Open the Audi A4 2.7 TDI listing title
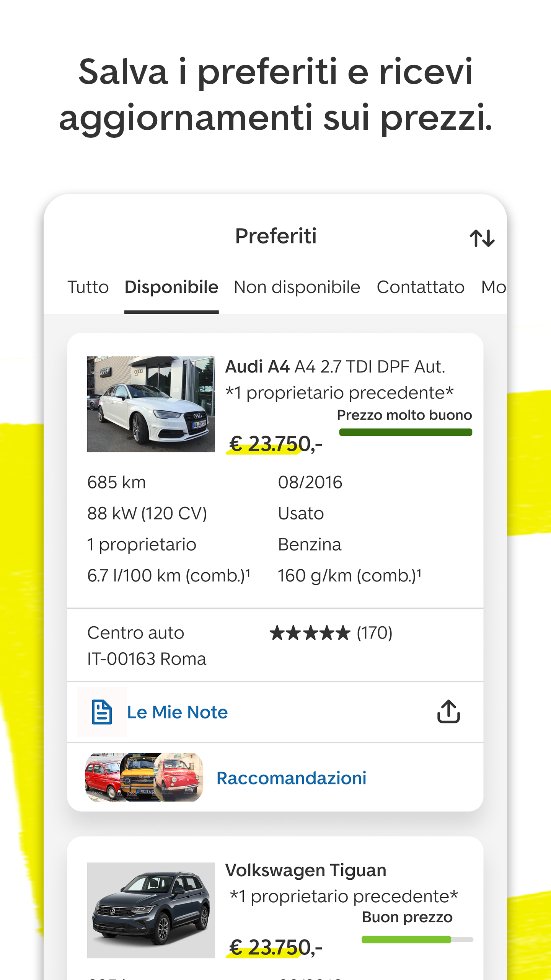 [x=335, y=367]
